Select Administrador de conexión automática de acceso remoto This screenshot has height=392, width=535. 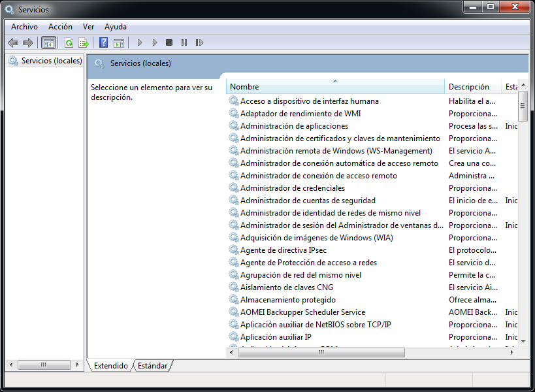click(339, 163)
